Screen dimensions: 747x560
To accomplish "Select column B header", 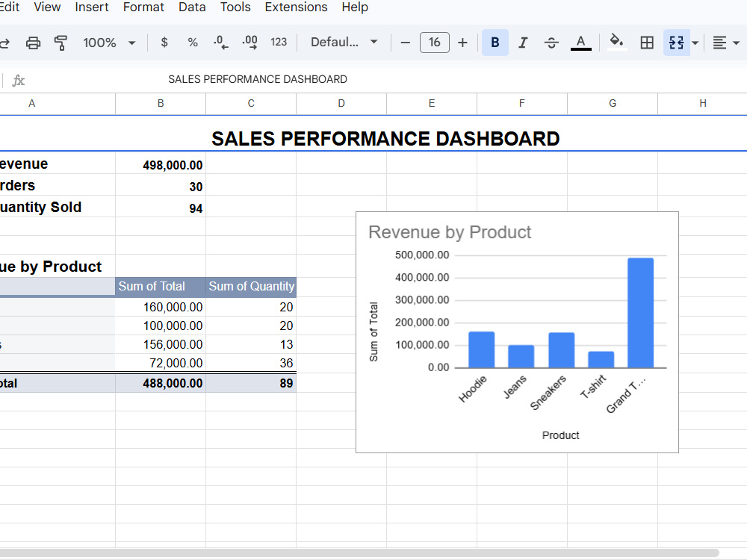I will click(x=161, y=103).
